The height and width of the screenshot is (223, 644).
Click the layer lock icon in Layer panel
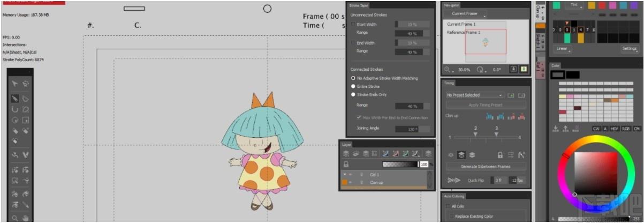346,164
